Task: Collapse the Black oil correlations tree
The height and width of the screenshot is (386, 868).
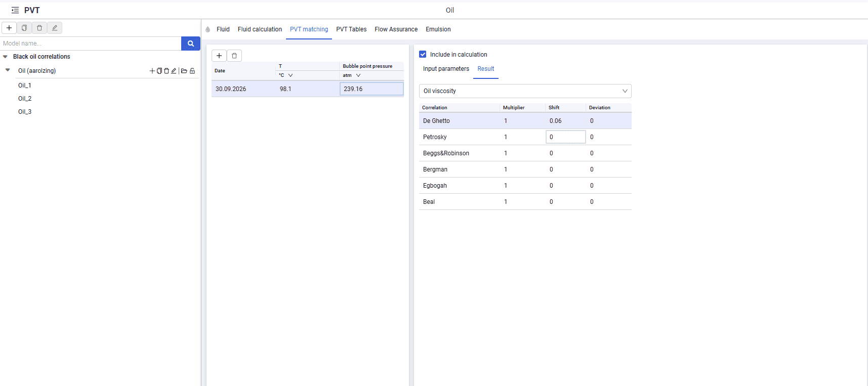Action: [6, 57]
